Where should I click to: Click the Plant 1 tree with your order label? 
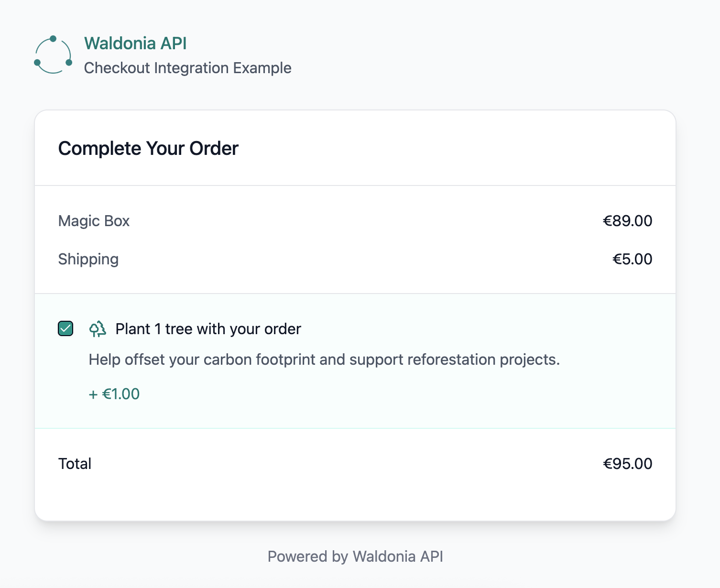coord(208,329)
